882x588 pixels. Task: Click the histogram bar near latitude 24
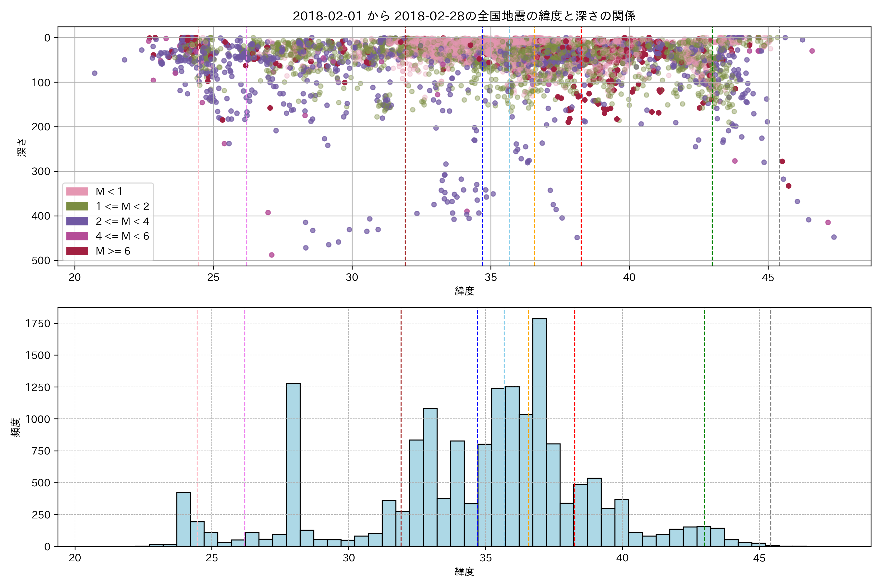pyautogui.click(x=183, y=519)
